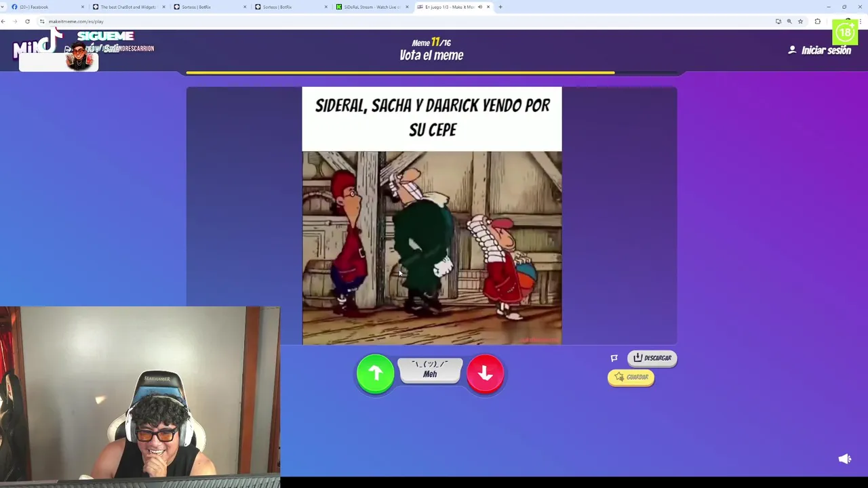Save the meme with Guardar
Screen dimensions: 868x488
[631, 378]
